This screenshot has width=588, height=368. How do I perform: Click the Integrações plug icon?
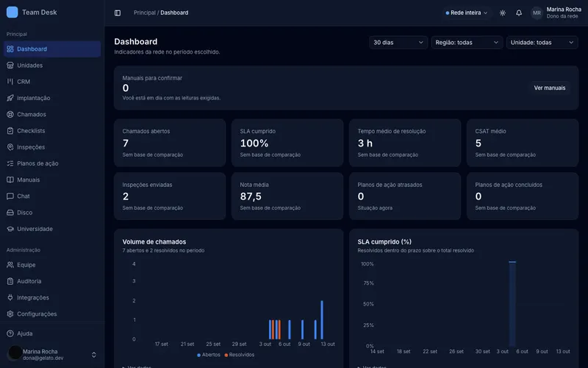pos(10,297)
